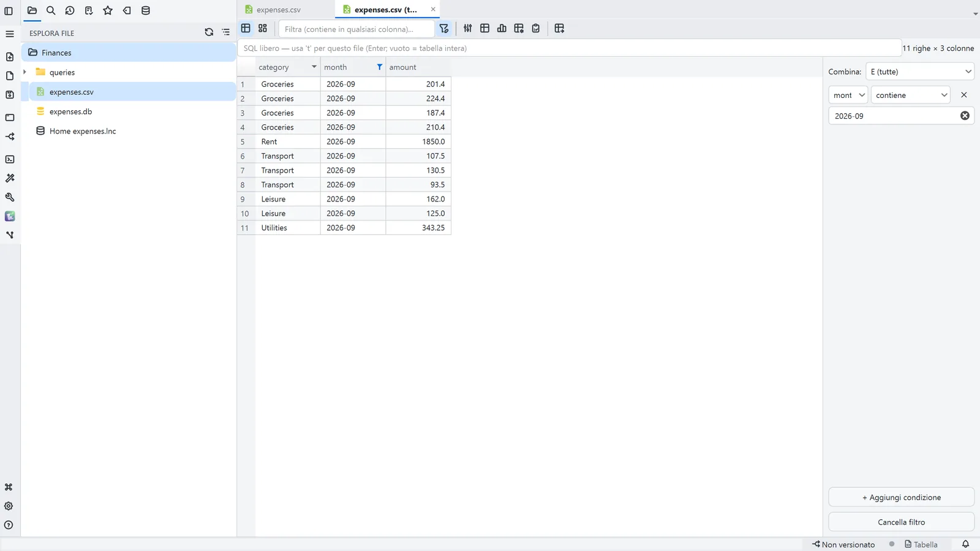Click the filter text input field
Screen dimensions: 980x551
[x=356, y=29]
